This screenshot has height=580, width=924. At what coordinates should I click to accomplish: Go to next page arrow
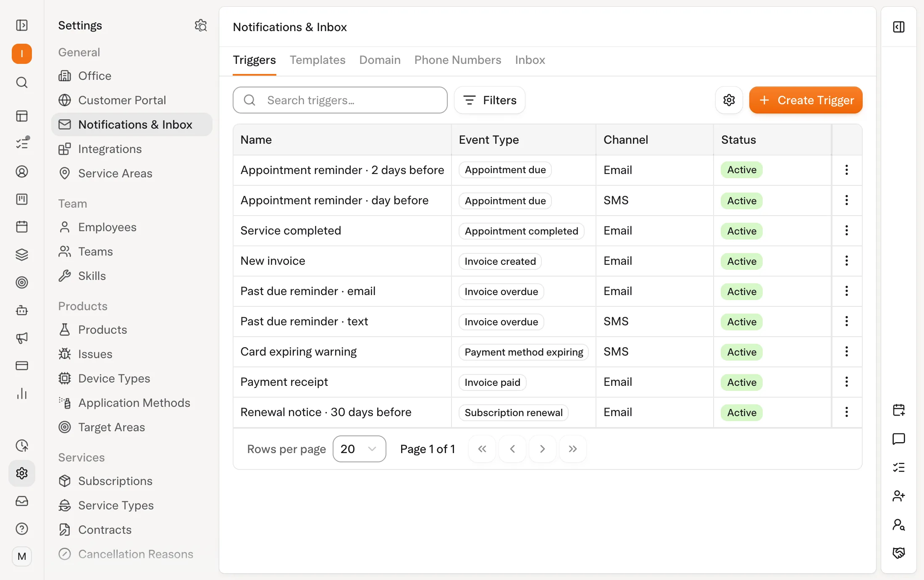[543, 449]
